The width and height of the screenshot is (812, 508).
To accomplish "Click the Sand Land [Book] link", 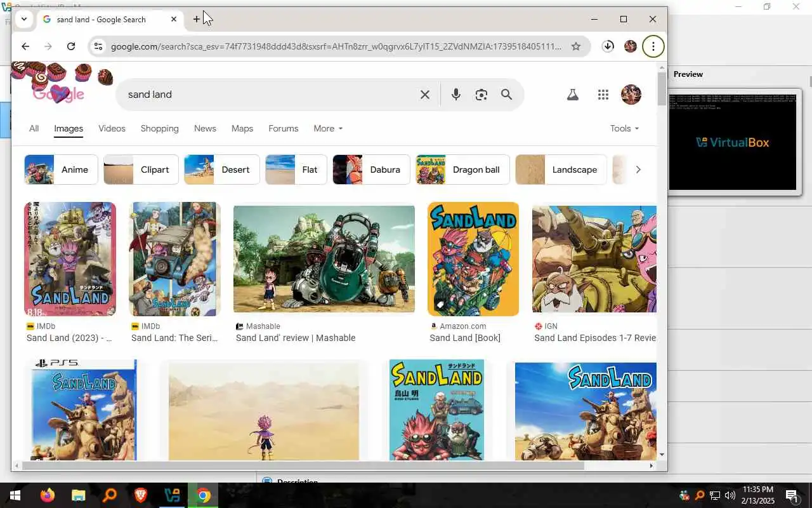I will coord(465,338).
